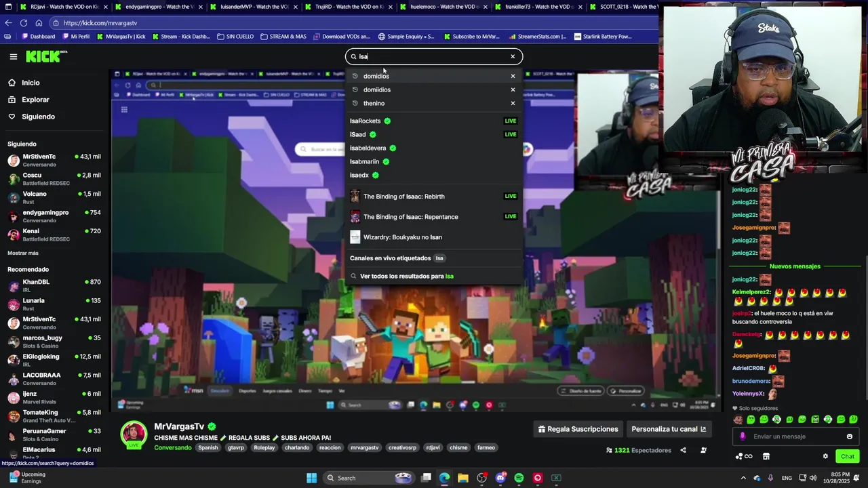The width and height of the screenshot is (868, 488).
Task: Click the microphone icon in chat box
Action: [743, 436]
